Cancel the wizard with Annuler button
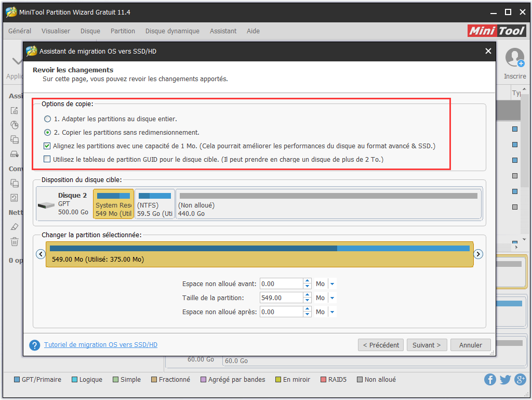 470,345
